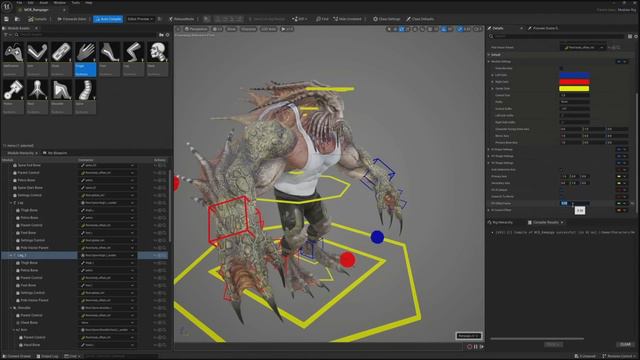The width and height of the screenshot is (640, 360).
Task: Open the Spine End Bone connector dropdown
Action: (108, 165)
